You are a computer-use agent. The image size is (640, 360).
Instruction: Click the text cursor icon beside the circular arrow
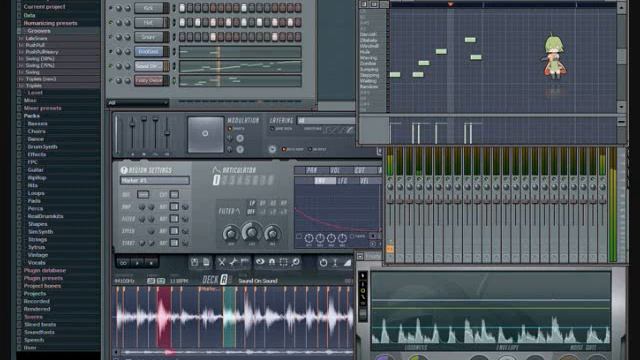(335, 262)
